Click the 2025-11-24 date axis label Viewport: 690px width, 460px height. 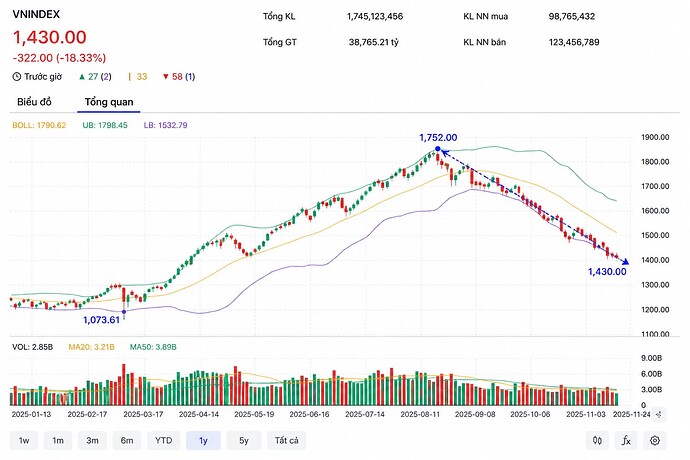pos(631,414)
